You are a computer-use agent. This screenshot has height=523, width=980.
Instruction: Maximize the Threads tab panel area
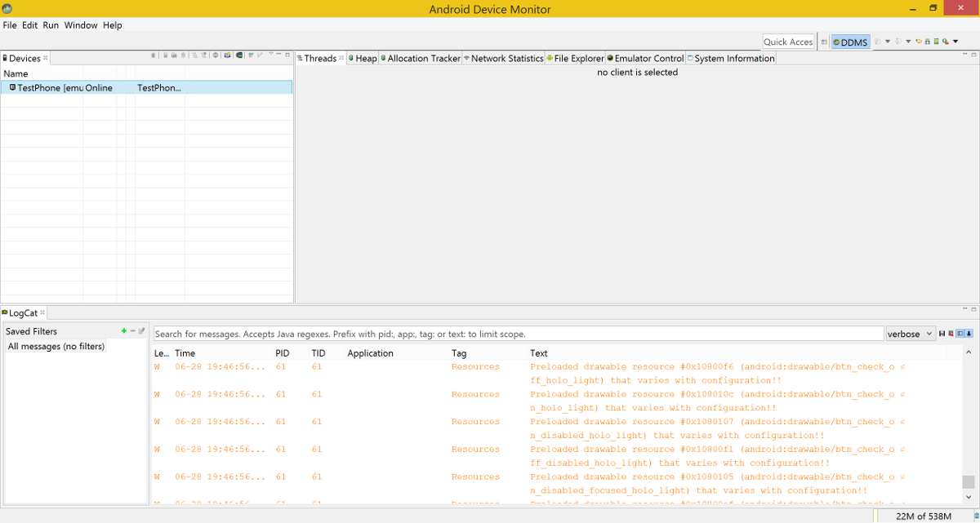click(x=973, y=55)
